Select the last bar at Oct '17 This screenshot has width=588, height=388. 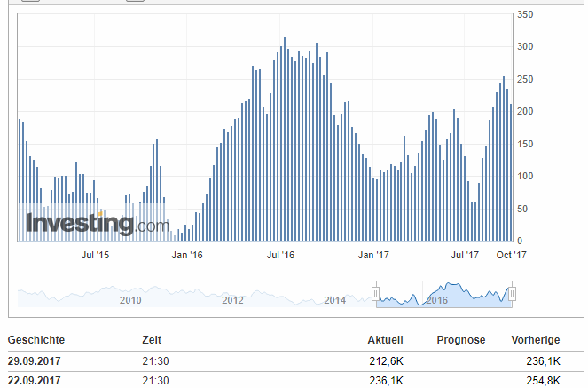(511, 173)
